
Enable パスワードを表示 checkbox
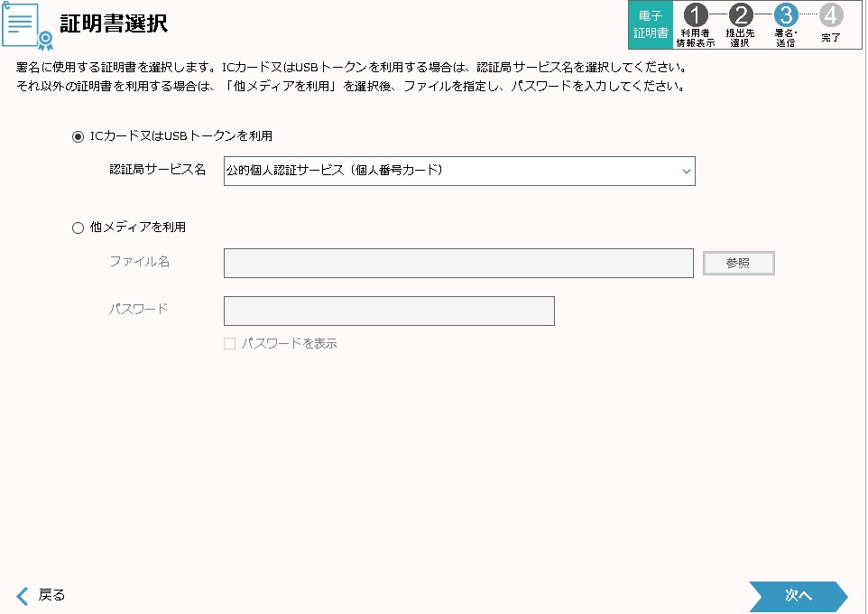pyautogui.click(x=229, y=344)
